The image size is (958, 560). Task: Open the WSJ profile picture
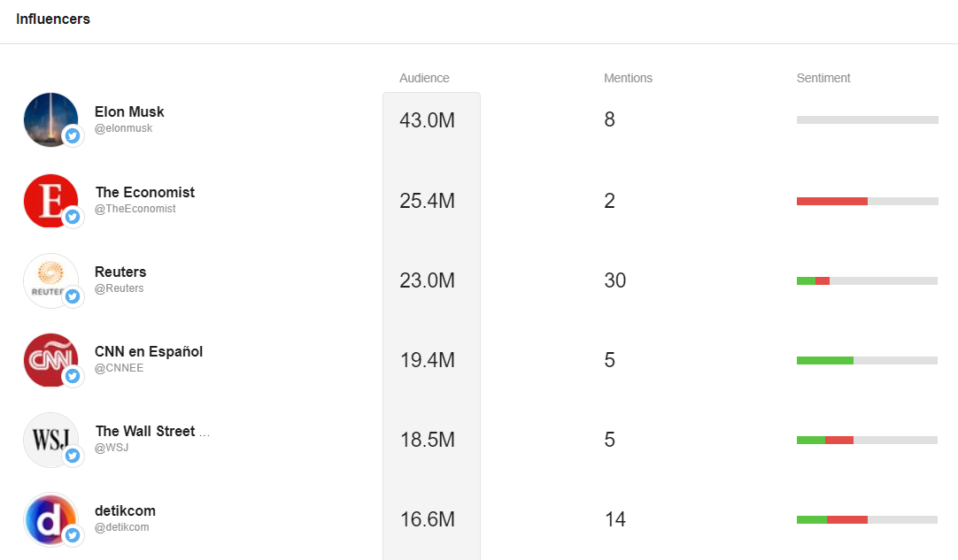point(50,440)
